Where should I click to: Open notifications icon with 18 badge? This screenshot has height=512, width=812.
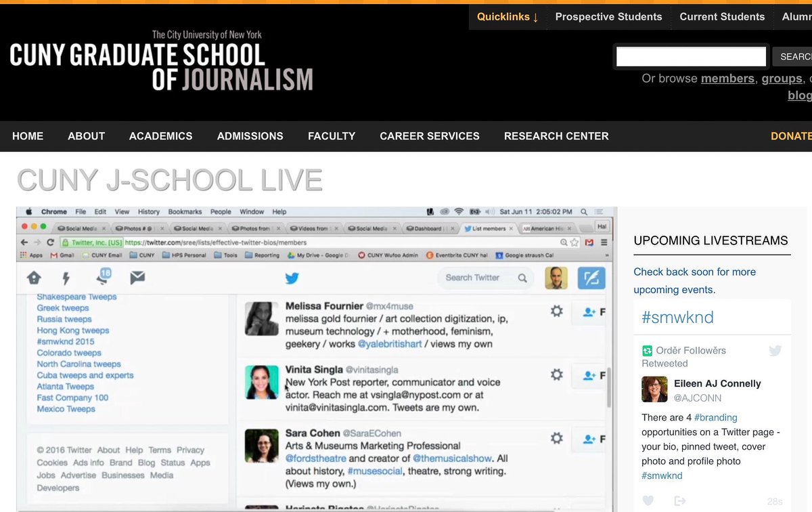click(103, 276)
